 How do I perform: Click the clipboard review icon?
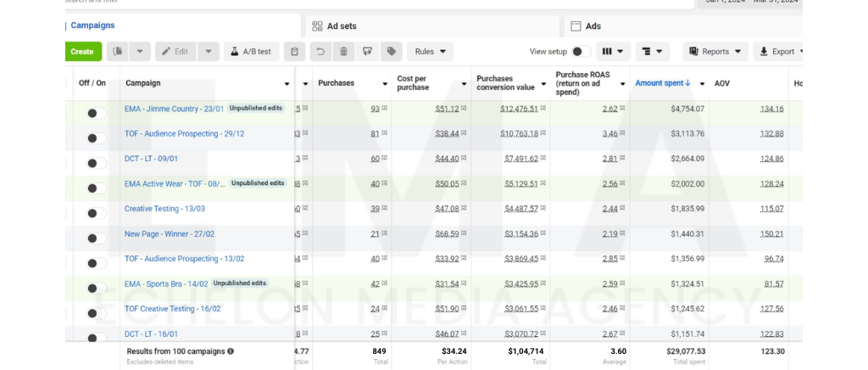(294, 52)
